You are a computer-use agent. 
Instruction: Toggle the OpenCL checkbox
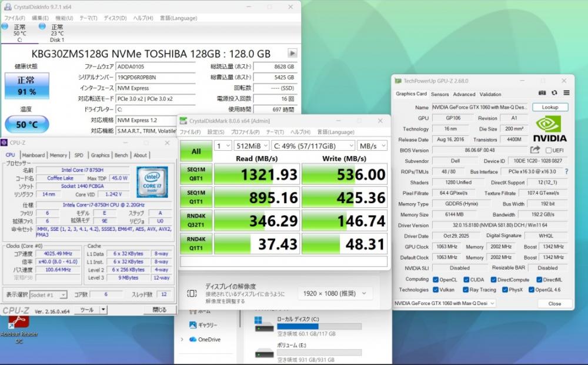coord(435,280)
